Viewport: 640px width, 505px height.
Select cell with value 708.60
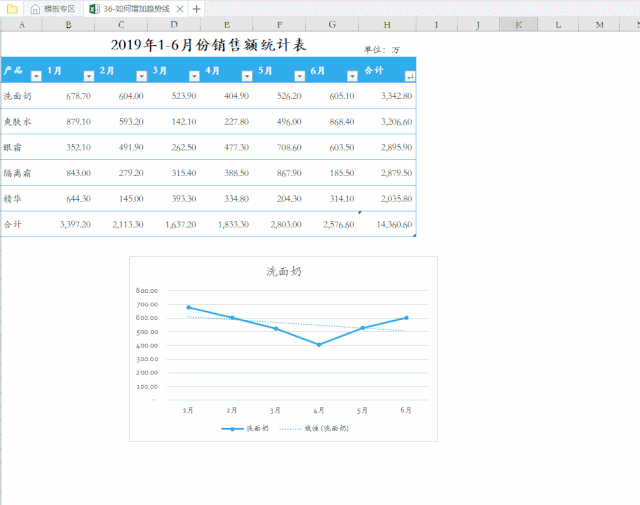279,147
